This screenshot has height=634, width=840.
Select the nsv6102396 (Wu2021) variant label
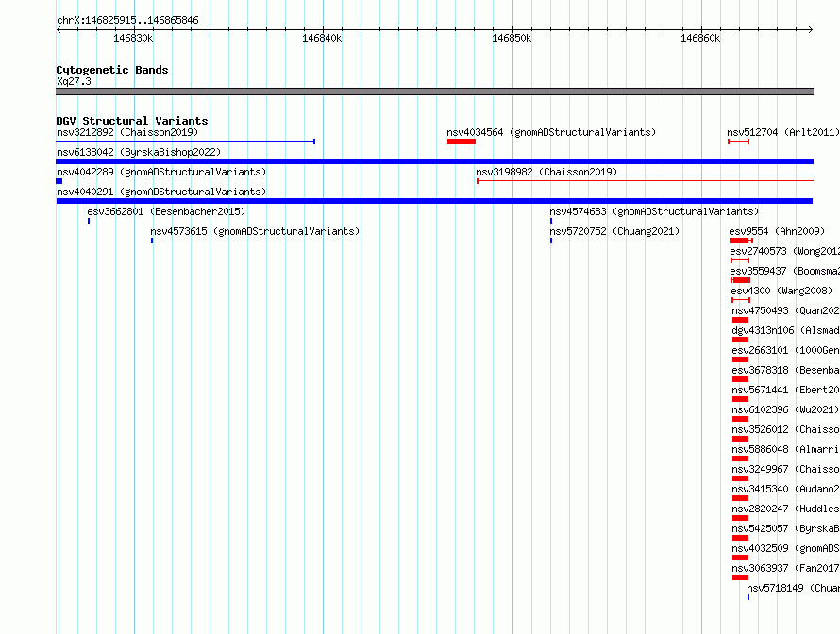point(785,409)
